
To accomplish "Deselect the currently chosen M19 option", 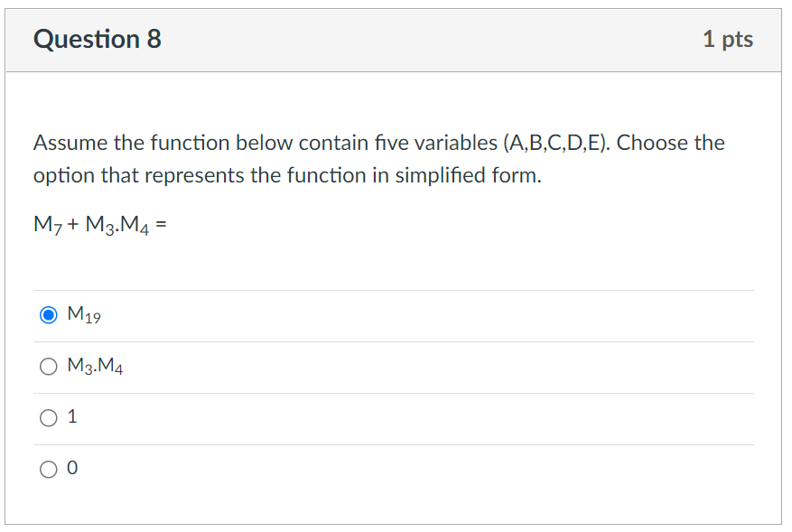I will point(47,315).
